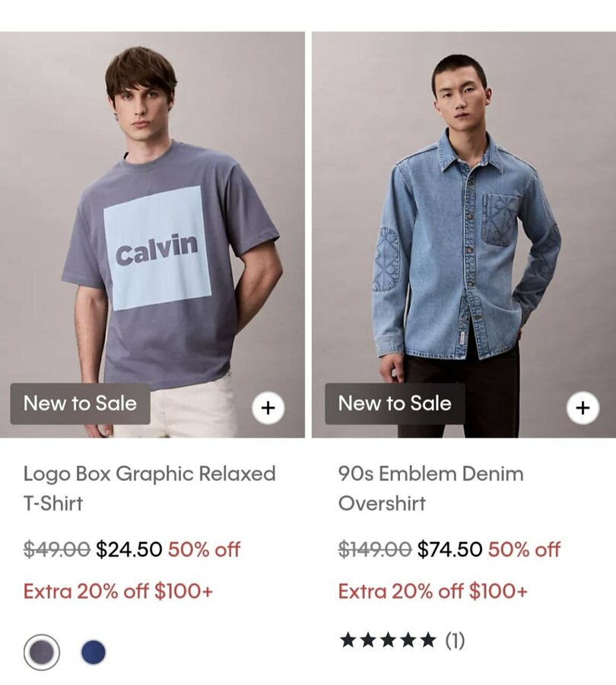
Task: Click New to Sale badge on the T-shirt
Action: click(x=81, y=403)
